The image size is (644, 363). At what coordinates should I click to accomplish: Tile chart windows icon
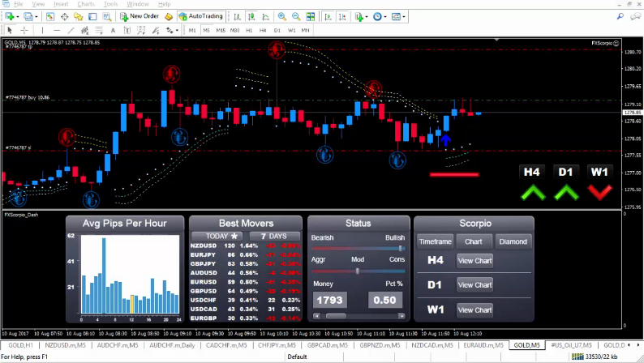point(311,17)
